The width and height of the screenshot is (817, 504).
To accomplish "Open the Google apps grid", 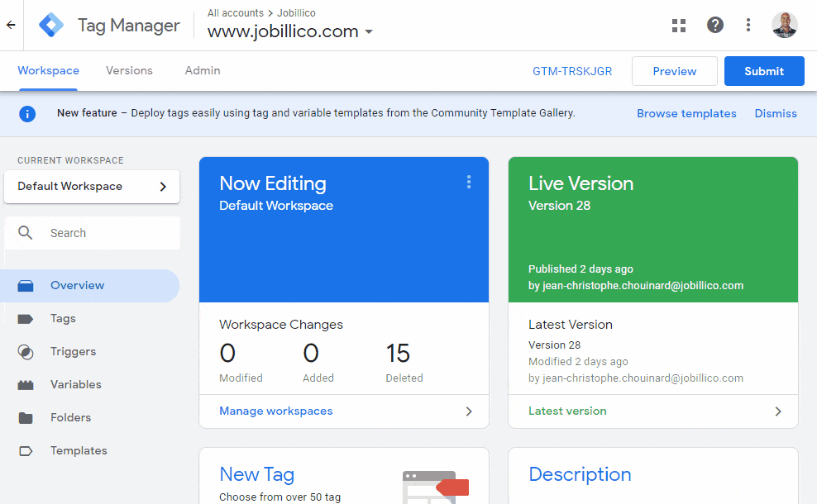I will [x=679, y=25].
